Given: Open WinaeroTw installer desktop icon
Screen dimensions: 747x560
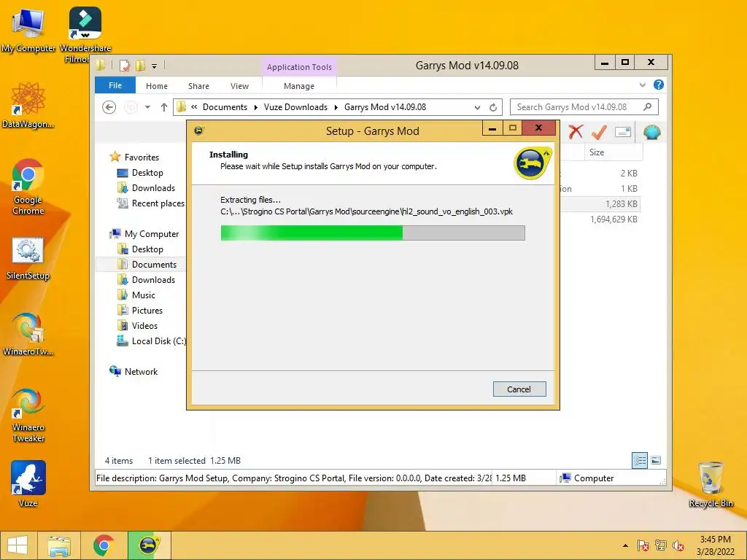Looking at the screenshot, I should (28, 334).
